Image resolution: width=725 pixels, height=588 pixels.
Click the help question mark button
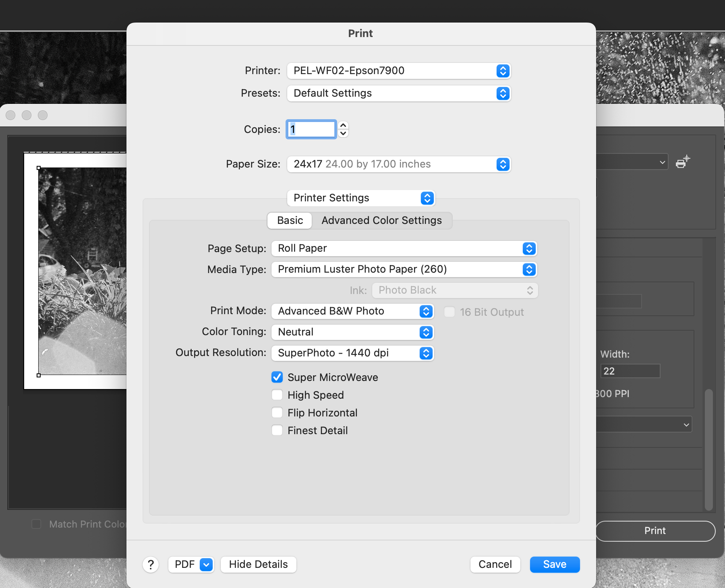click(x=151, y=565)
